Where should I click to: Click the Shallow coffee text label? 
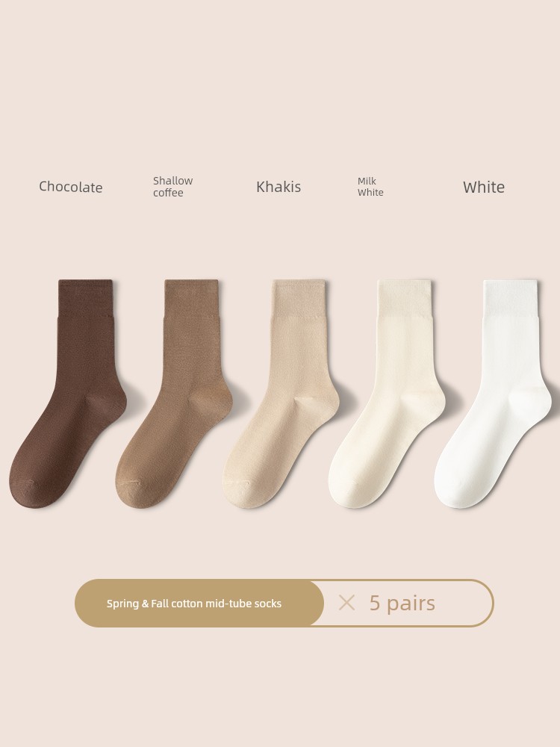click(x=173, y=187)
